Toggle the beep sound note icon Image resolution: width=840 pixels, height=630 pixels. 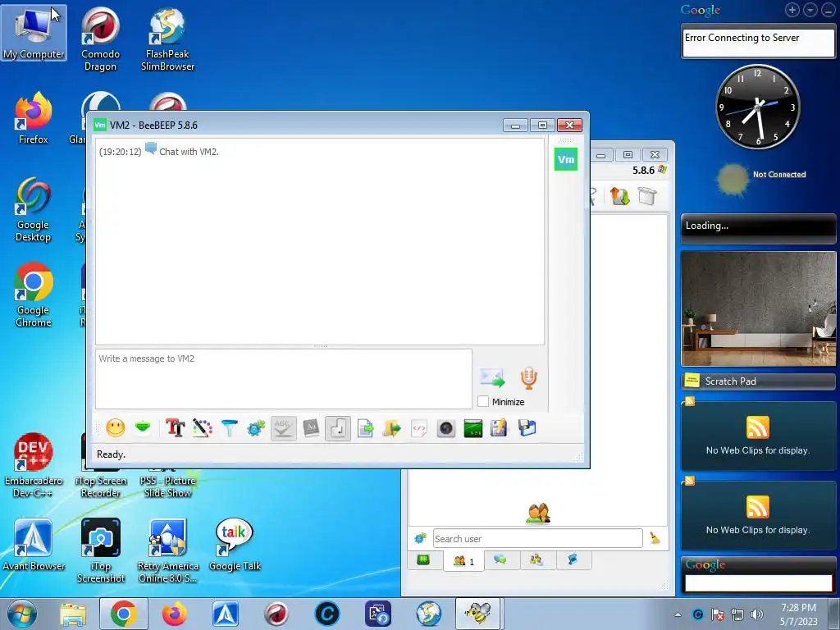point(338,428)
